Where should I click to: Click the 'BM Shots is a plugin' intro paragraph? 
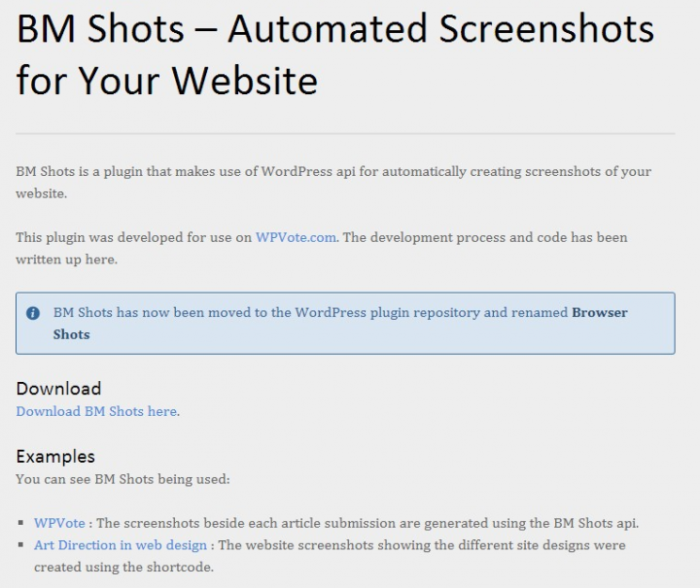332,171
